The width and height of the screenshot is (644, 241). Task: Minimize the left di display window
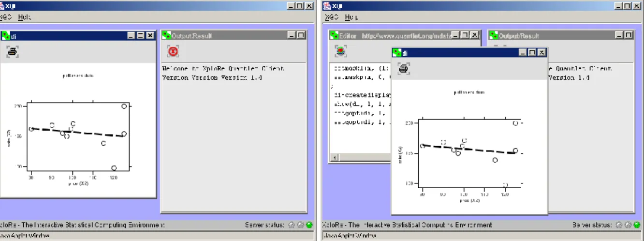pyautogui.click(x=131, y=35)
